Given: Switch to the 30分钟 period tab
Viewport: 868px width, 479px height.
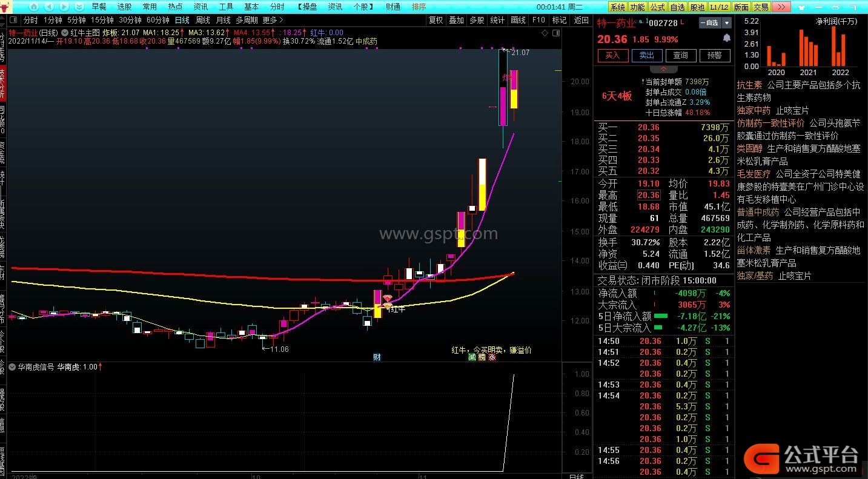Looking at the screenshot, I should click(130, 20).
